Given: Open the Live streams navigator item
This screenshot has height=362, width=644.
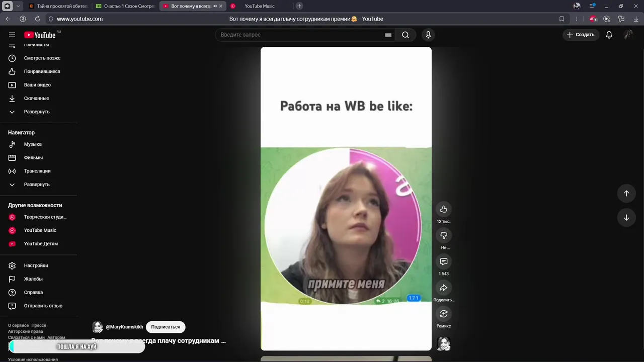Looking at the screenshot, I should [x=38, y=171].
